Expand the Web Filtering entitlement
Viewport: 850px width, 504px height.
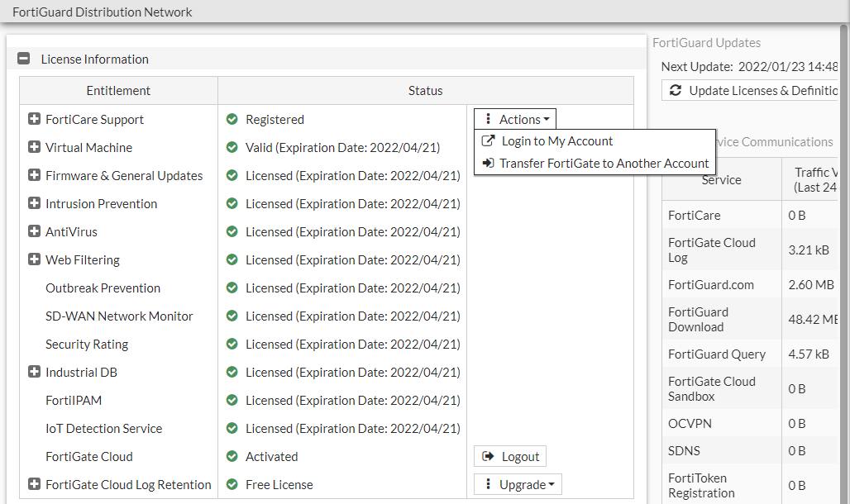pyautogui.click(x=33, y=259)
